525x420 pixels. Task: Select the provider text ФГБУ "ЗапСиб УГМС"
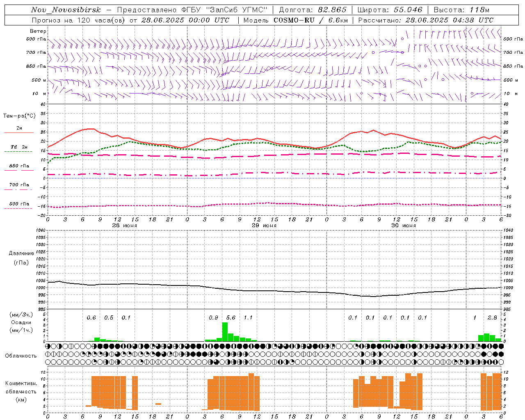(x=224, y=10)
